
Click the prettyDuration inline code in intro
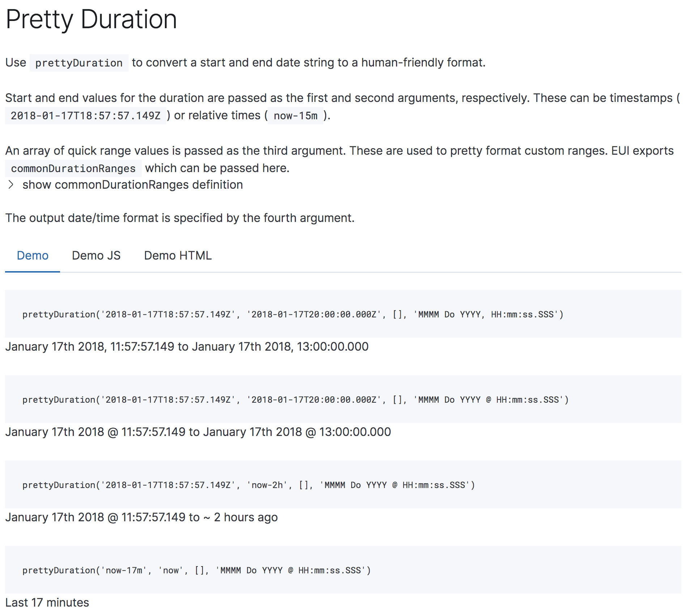coord(79,63)
